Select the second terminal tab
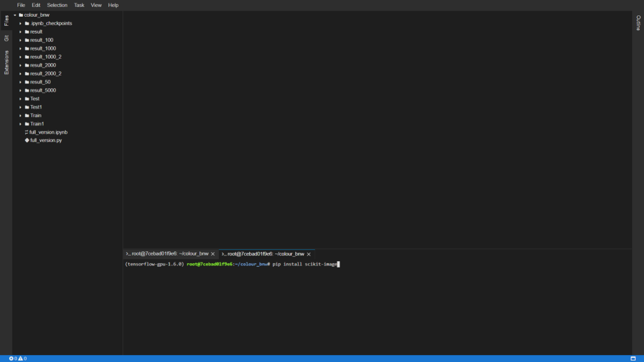The image size is (644, 362). point(266,254)
